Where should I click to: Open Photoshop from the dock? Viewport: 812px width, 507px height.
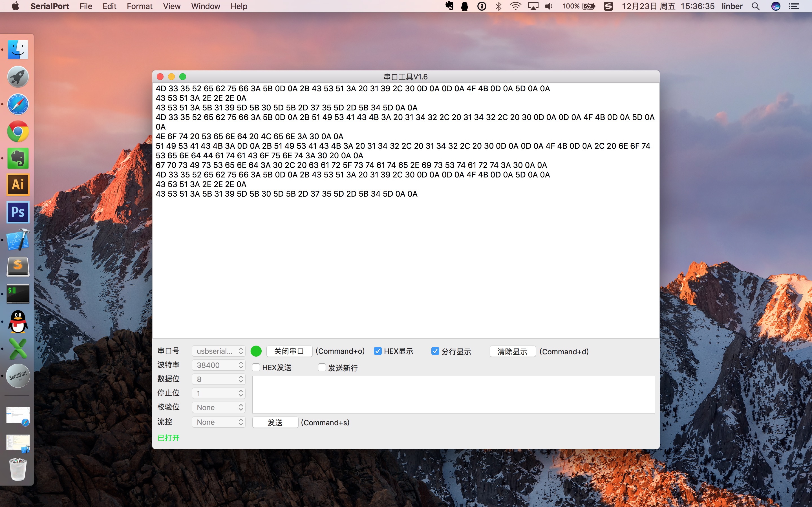(x=18, y=212)
